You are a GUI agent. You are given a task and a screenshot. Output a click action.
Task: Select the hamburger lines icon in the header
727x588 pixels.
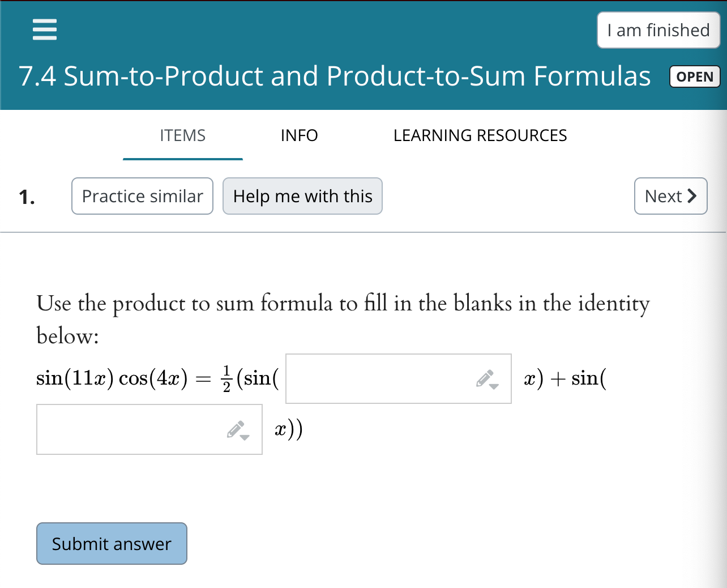tap(45, 29)
